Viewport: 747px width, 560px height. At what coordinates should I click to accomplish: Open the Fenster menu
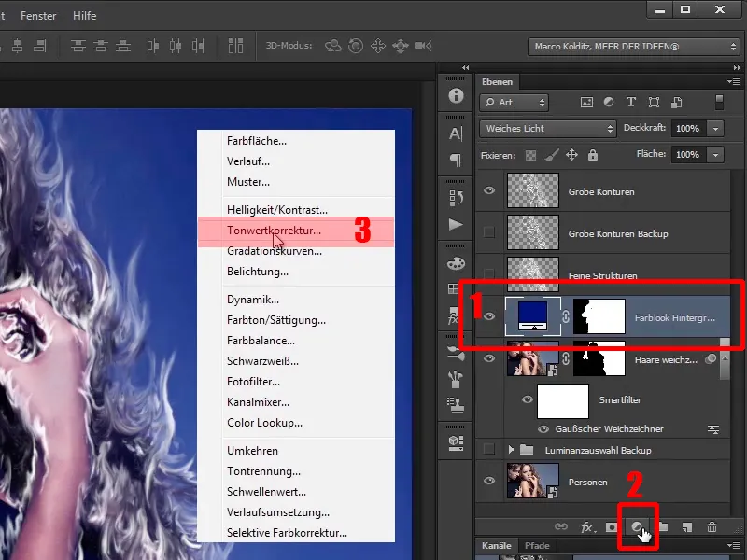coord(38,16)
